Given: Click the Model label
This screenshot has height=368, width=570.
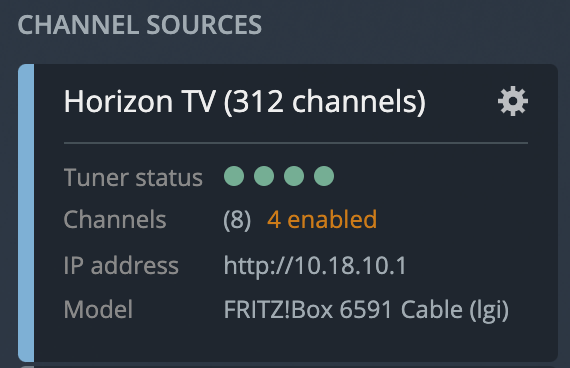Looking at the screenshot, I should 99,309.
